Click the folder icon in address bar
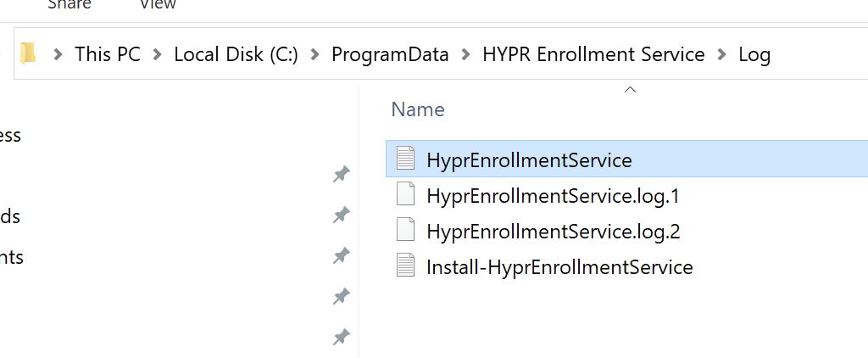Screen dimensions: 868x358 [28, 54]
